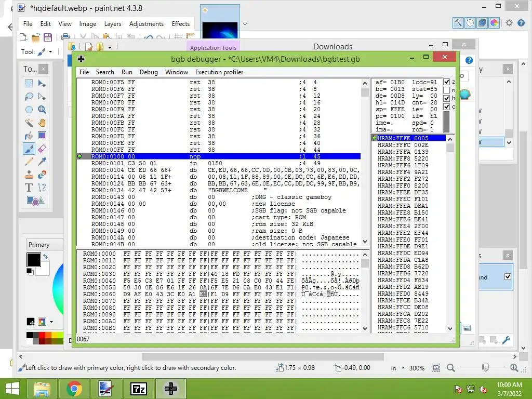Select the Pan hand tool

click(42, 123)
